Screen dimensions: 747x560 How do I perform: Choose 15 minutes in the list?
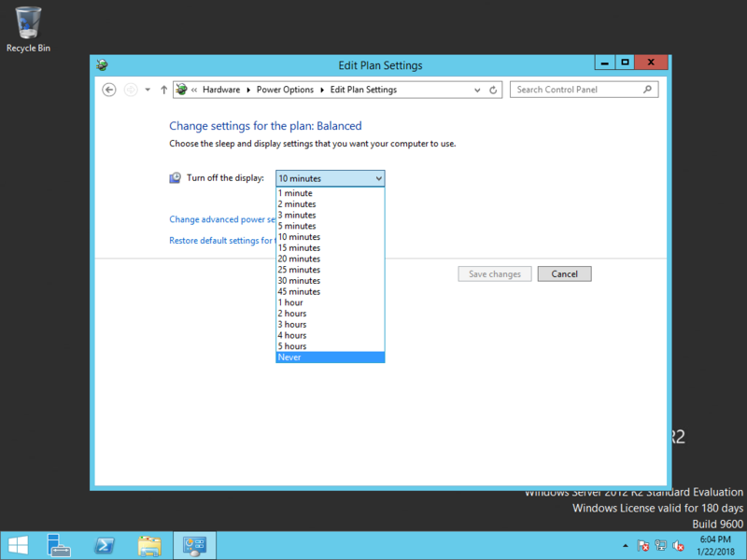coord(330,248)
